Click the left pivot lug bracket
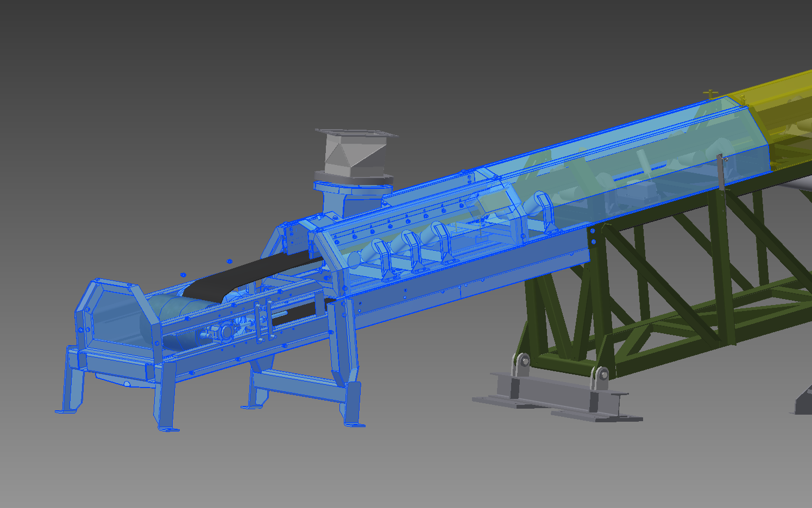This screenshot has height=508, width=812. (523, 364)
